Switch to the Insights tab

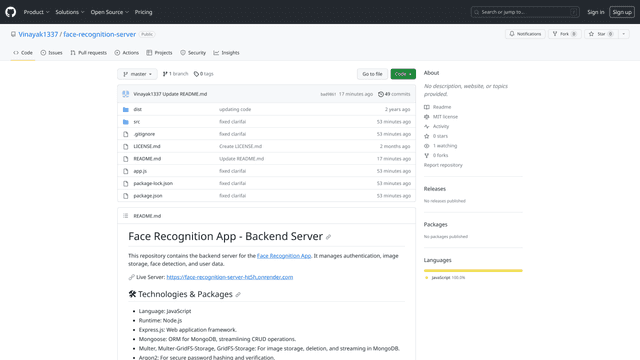tap(227, 53)
